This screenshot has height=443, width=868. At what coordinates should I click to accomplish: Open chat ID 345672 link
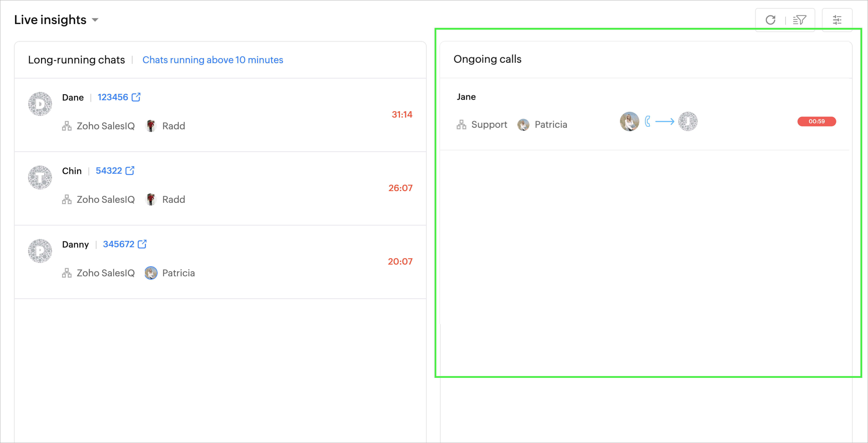tap(118, 244)
